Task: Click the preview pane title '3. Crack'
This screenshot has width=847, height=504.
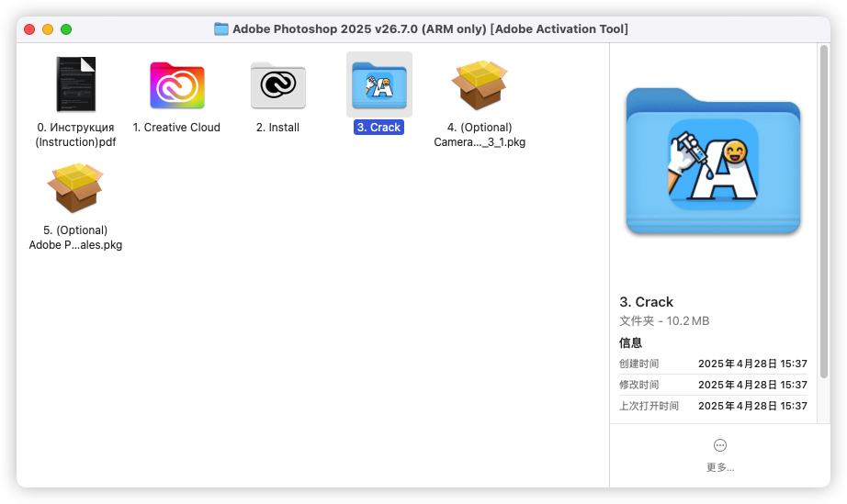Action: tap(647, 302)
